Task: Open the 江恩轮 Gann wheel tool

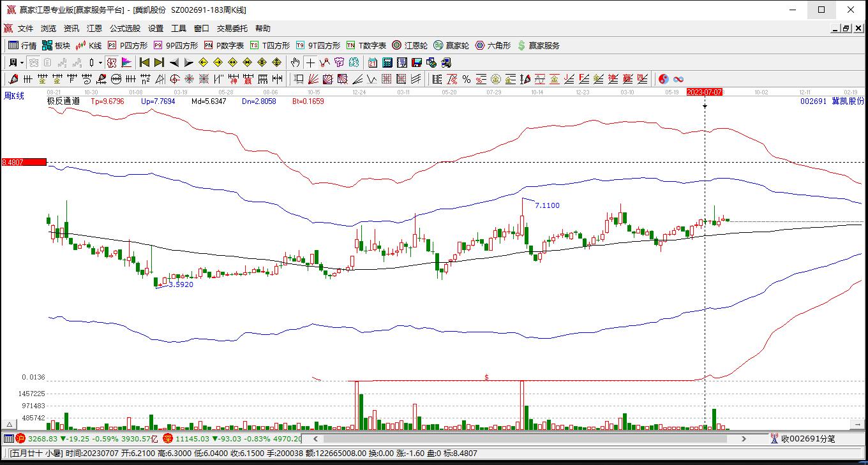Action: 410,45
